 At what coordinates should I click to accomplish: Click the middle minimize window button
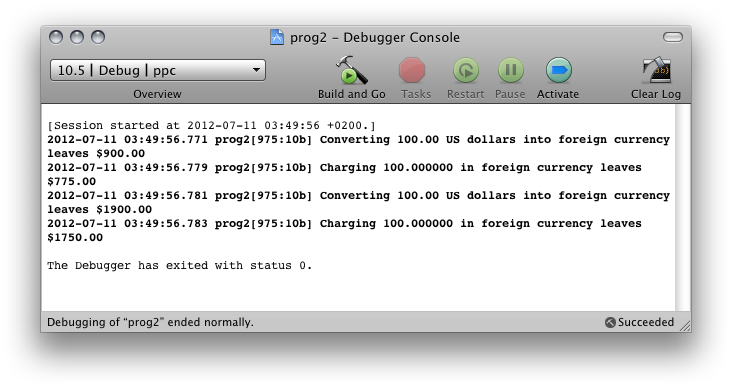(x=77, y=37)
